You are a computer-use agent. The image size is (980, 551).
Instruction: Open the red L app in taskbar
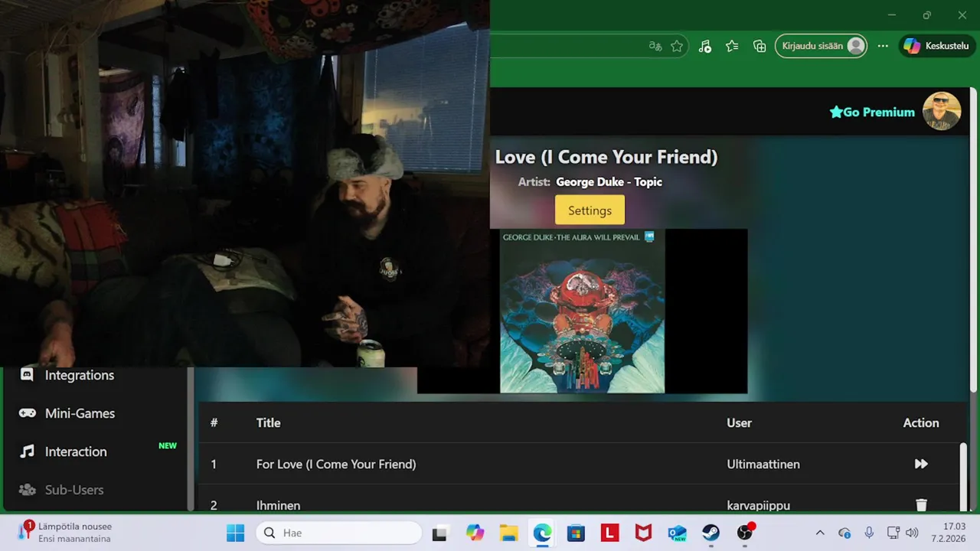point(609,533)
